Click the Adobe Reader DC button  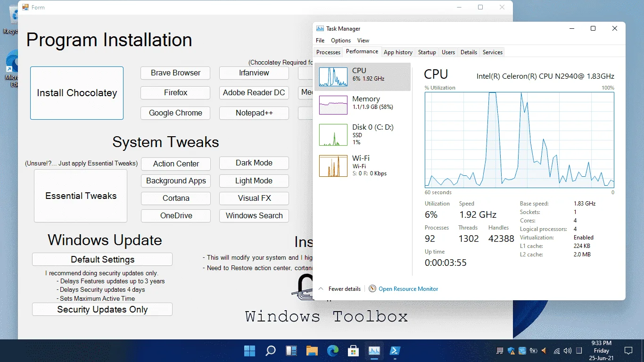pyautogui.click(x=254, y=93)
